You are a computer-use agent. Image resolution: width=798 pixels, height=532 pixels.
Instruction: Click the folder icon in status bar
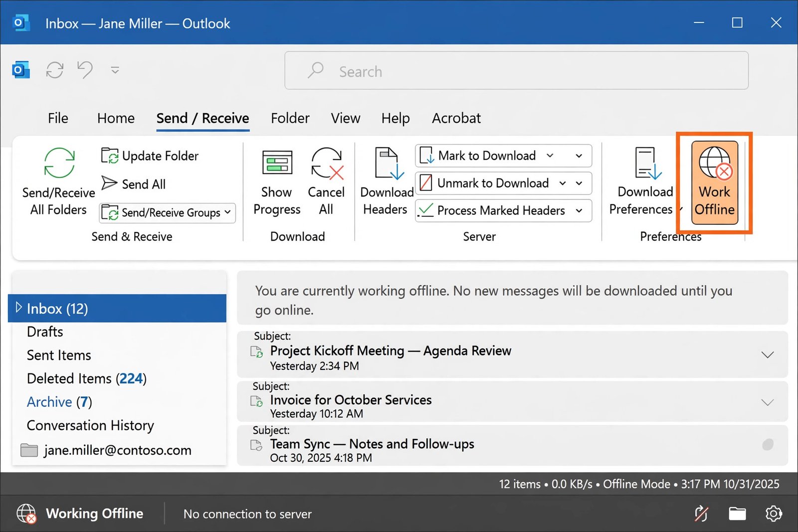pyautogui.click(x=737, y=514)
